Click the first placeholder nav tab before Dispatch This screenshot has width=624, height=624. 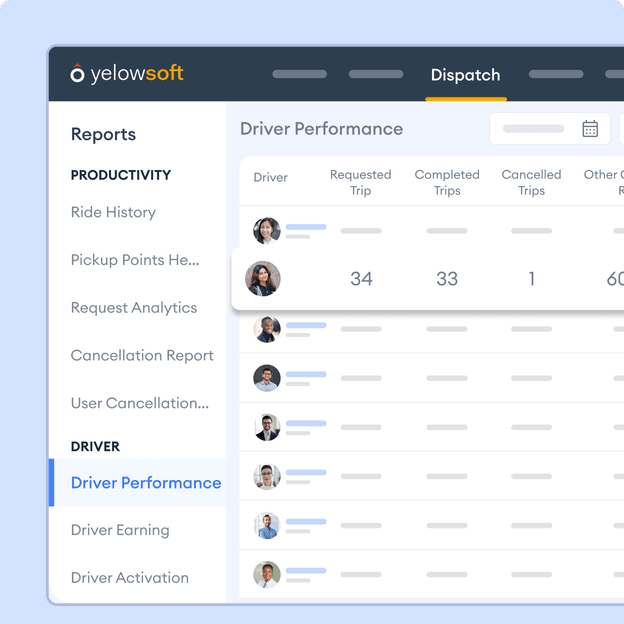(300, 74)
